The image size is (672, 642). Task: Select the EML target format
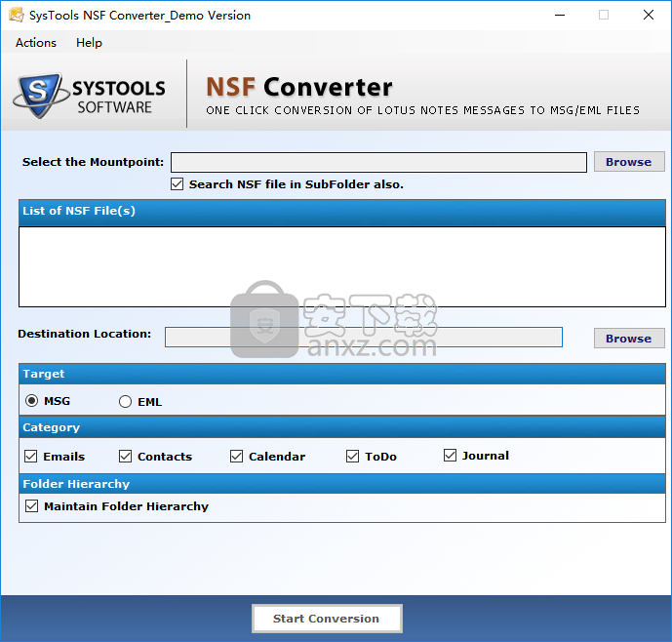125,402
